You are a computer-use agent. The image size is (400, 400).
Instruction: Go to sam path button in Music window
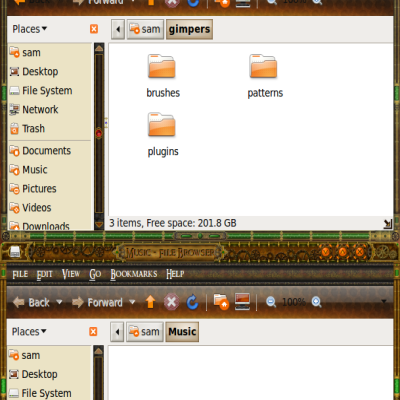pyautogui.click(x=145, y=332)
